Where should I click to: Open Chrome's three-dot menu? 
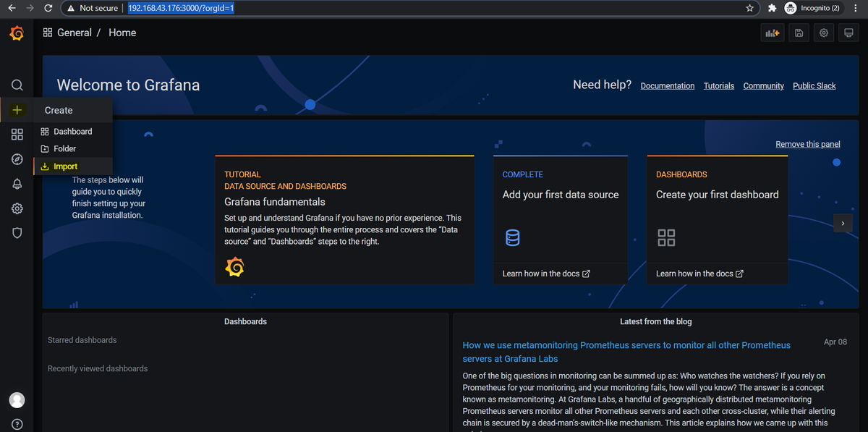856,8
